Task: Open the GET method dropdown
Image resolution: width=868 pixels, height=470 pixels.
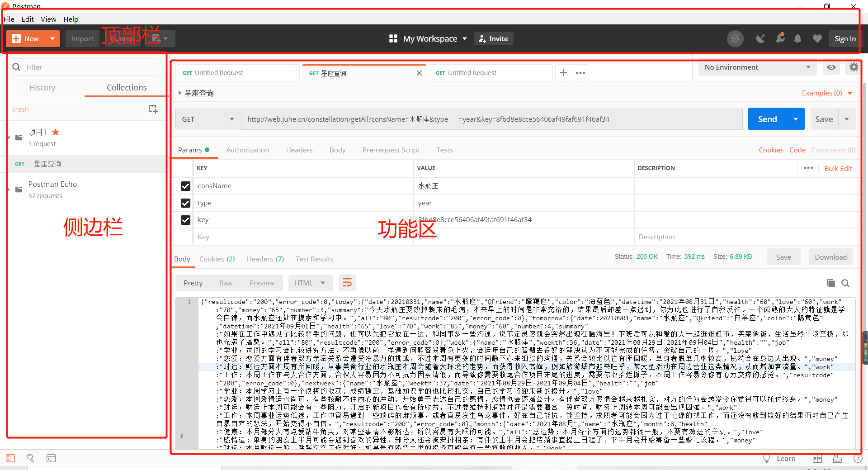Action: [x=208, y=119]
